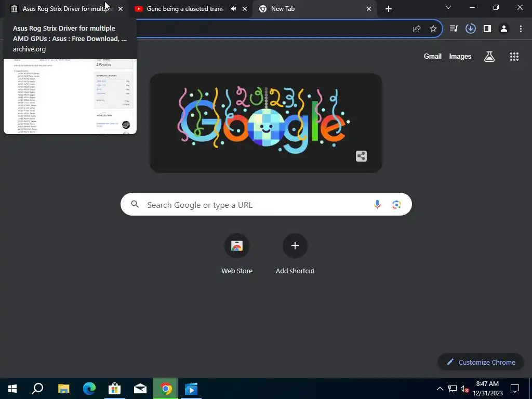This screenshot has height=399, width=532.
Task: Close the New Tab tab
Action: click(x=369, y=9)
